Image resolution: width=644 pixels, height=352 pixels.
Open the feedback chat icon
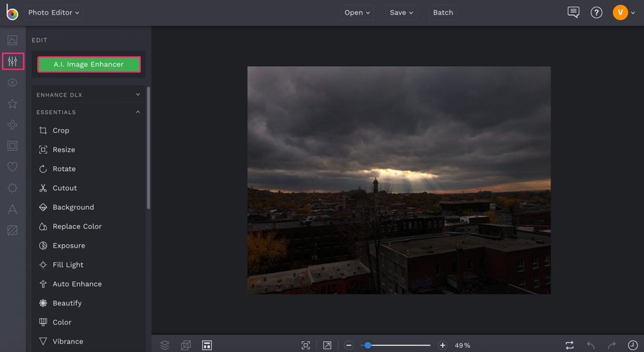[x=573, y=12]
